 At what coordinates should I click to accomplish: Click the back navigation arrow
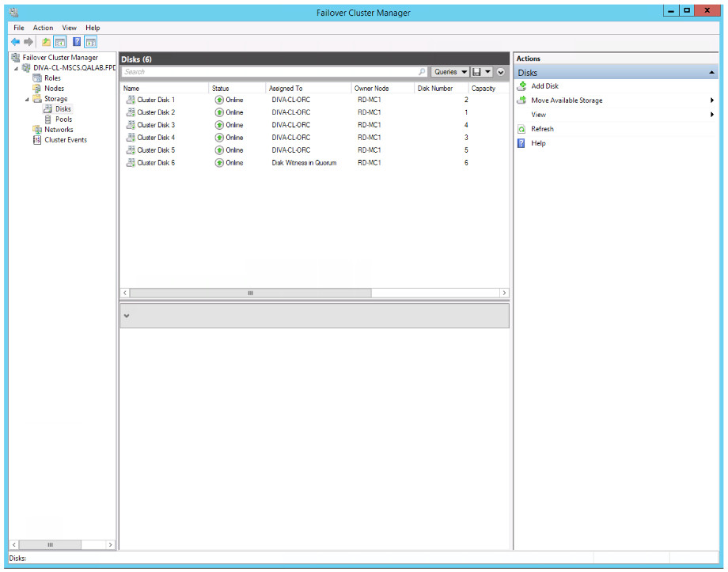click(15, 42)
